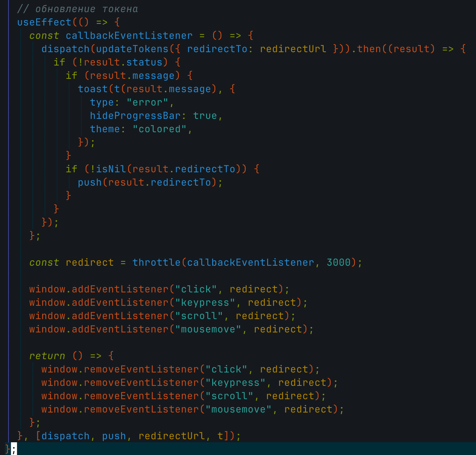
Task: Click the return keyword of cleanup function
Action: tap(47, 356)
